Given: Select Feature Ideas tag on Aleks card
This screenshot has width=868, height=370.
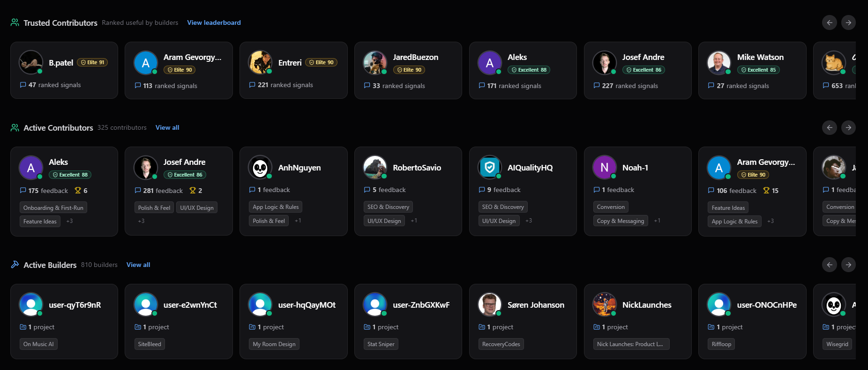Looking at the screenshot, I should click(x=40, y=221).
